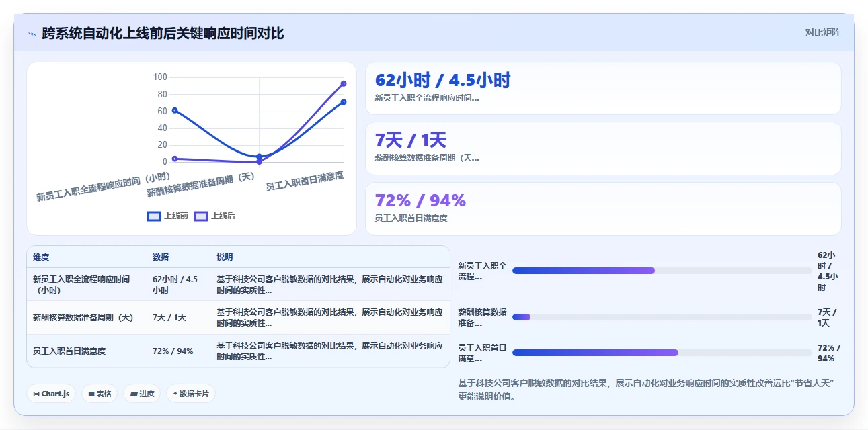Click the 上线前 blue legend swatch
The width and height of the screenshot is (868, 430).
(x=154, y=216)
